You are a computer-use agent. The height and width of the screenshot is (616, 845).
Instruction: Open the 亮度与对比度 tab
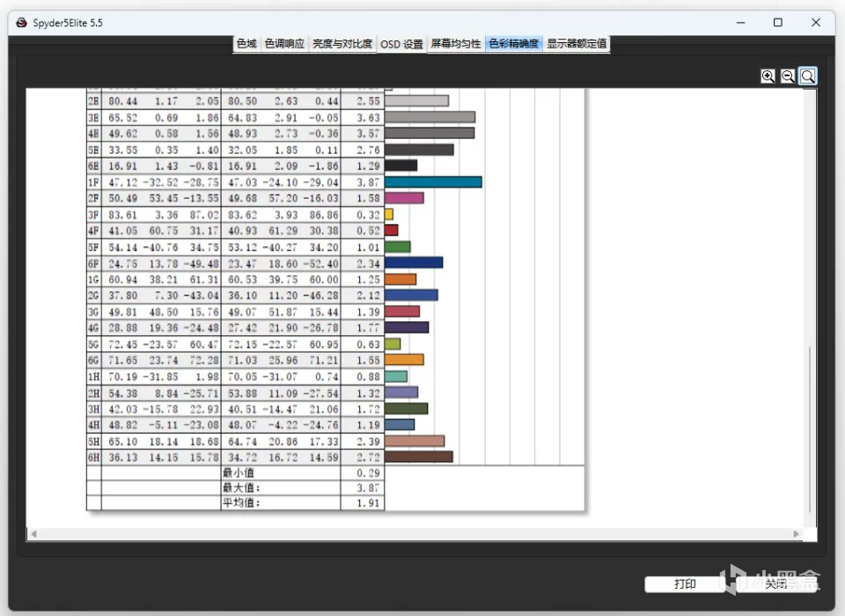[x=342, y=44]
